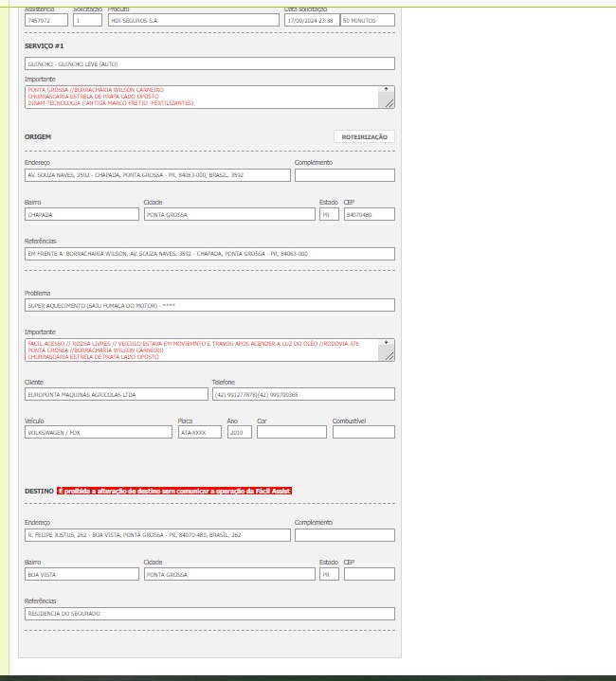This screenshot has width=616, height=681.
Task: Focus the empty Cor field
Action: coord(291,432)
